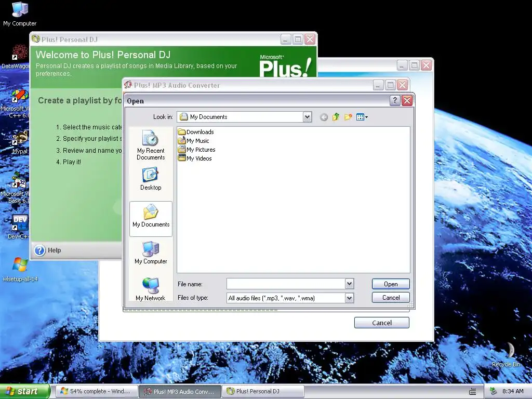Viewport: 532px width, 399px height.
Task: Click the Mypal desktop shortcut
Action: click(x=20, y=142)
